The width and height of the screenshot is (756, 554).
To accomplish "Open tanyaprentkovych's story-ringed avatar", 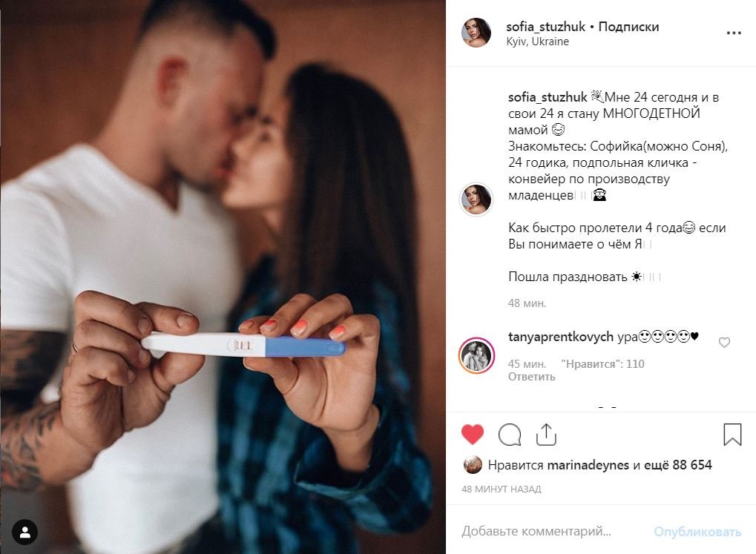I will point(476,356).
